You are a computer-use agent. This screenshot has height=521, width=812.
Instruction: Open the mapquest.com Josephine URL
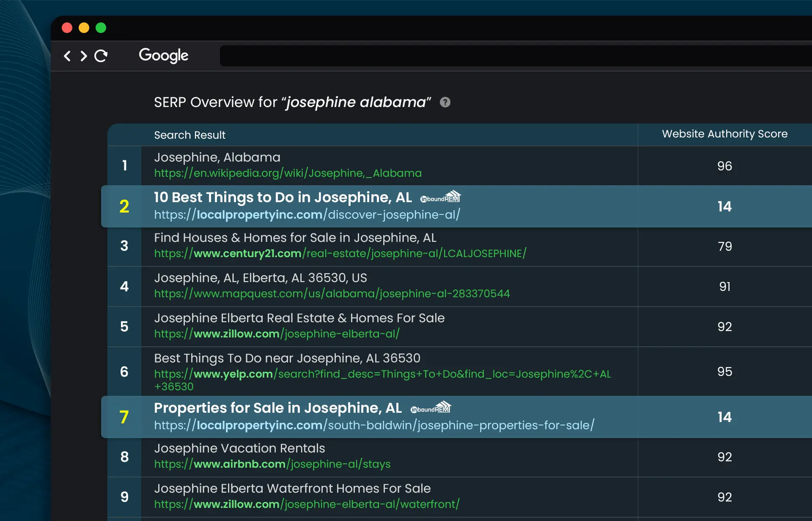(332, 294)
